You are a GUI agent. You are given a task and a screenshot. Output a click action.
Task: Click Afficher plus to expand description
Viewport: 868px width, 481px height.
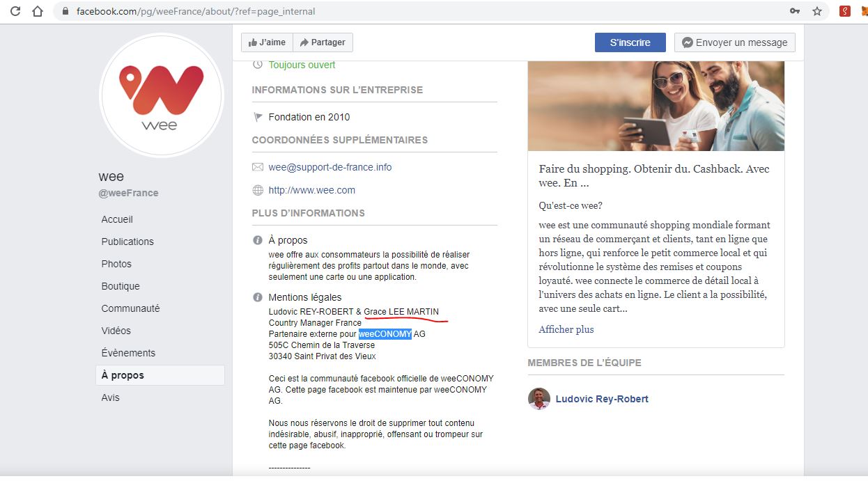[x=566, y=329]
